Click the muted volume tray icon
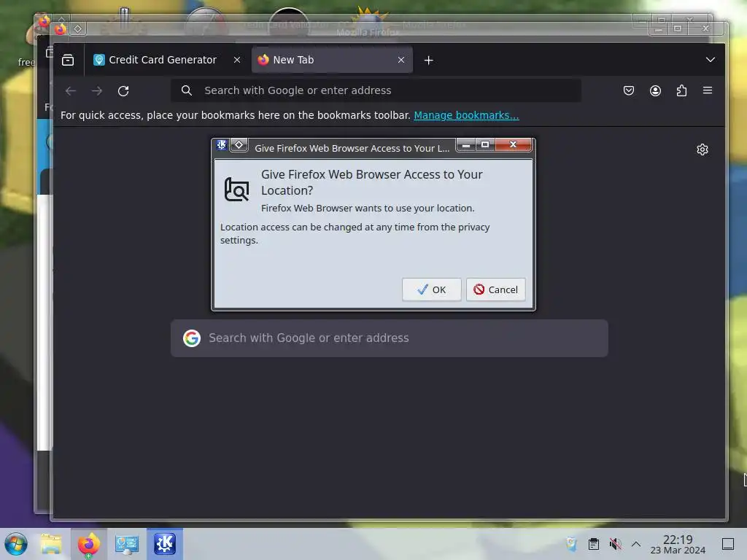Viewport: 747px width, 560px height. 615,544
